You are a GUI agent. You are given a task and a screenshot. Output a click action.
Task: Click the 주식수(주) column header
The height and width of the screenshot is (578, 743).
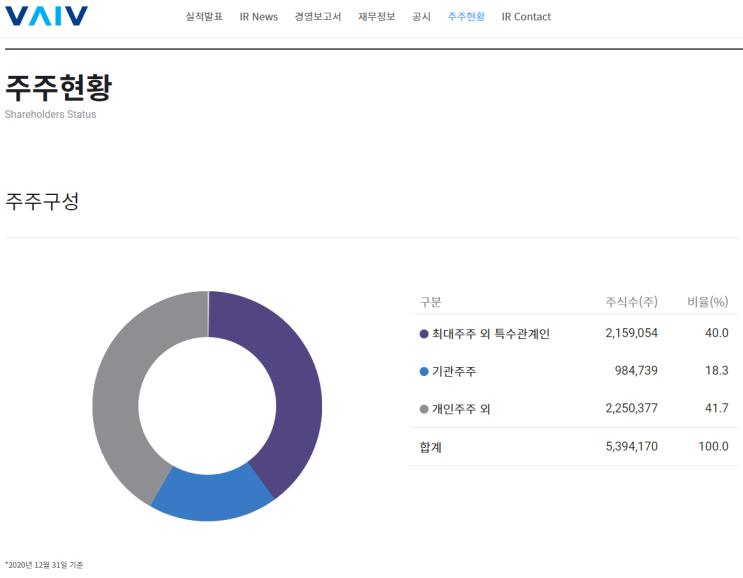(x=631, y=302)
